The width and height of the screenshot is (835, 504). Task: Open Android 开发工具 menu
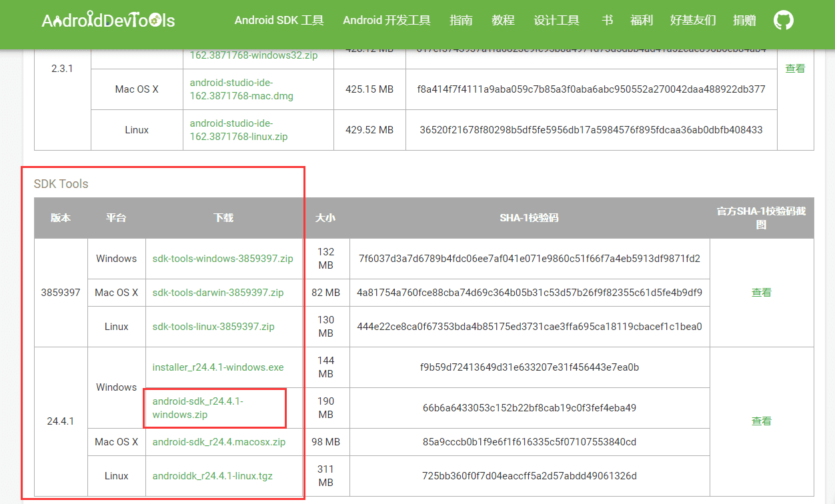(387, 20)
